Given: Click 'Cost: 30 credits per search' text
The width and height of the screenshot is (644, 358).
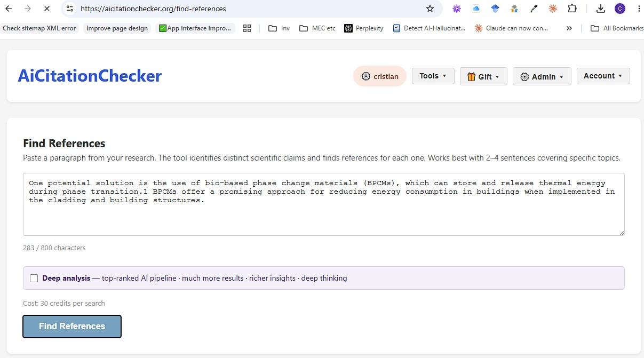Looking at the screenshot, I should 64,303.
